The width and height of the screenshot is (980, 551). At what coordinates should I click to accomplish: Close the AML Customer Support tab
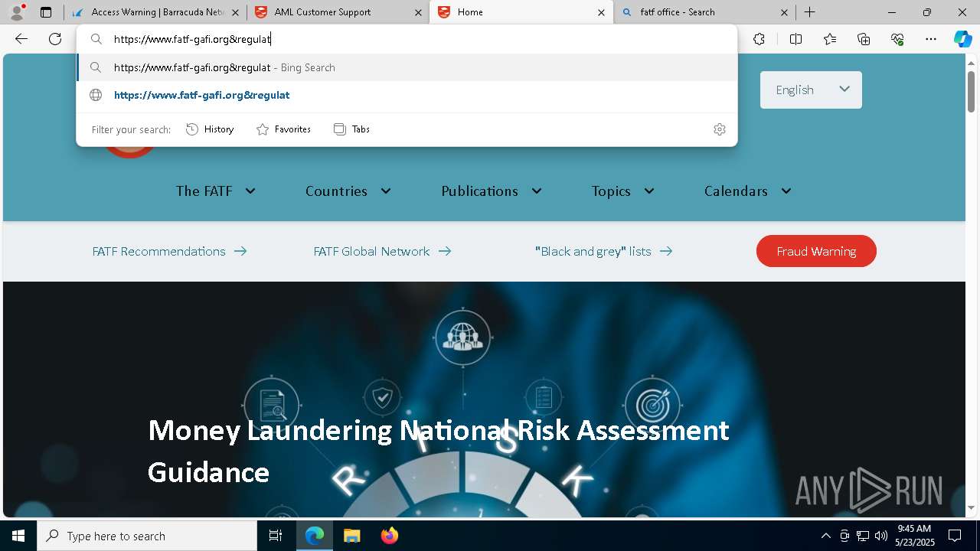[x=418, y=12]
